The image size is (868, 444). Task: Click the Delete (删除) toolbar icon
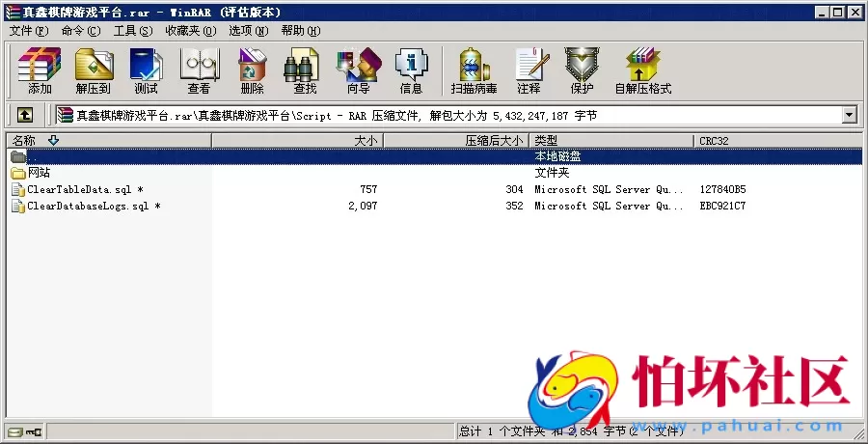coord(252,71)
